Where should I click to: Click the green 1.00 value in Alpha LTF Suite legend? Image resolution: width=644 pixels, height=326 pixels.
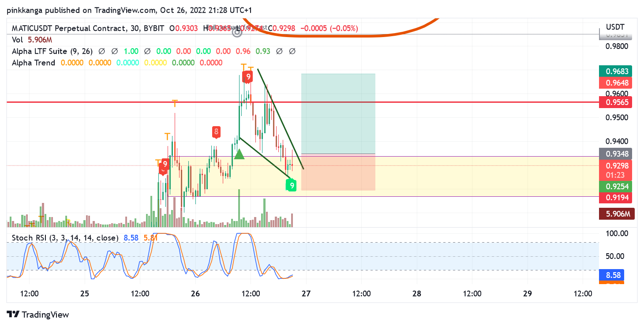pos(131,51)
